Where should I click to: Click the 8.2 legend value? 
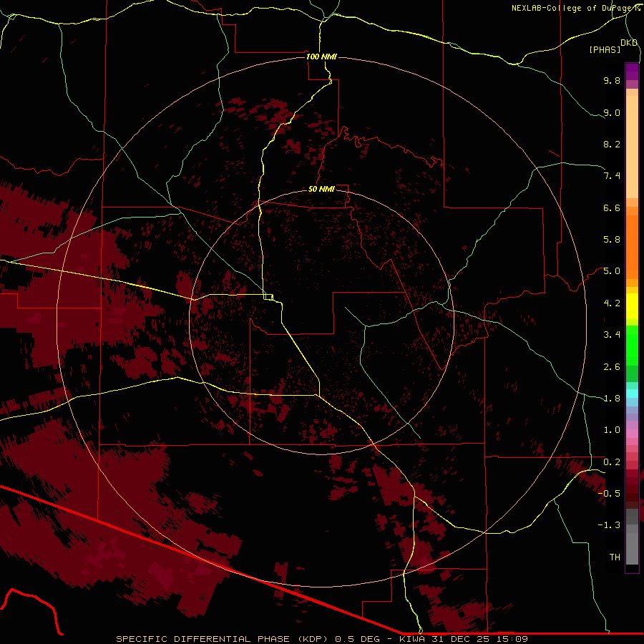[612, 144]
